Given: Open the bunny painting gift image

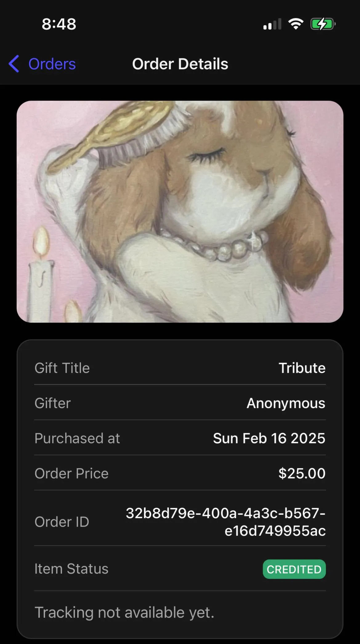Looking at the screenshot, I should pyautogui.click(x=180, y=211).
